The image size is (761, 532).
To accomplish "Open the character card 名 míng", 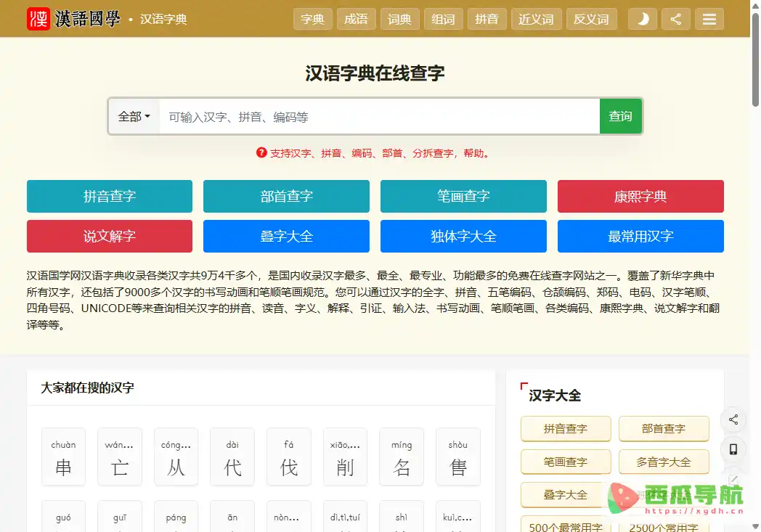I will (402, 457).
